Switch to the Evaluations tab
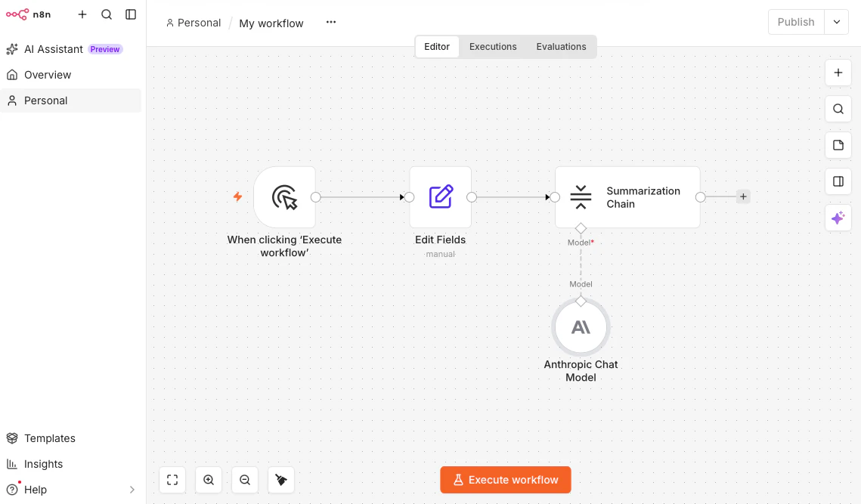 561,47
